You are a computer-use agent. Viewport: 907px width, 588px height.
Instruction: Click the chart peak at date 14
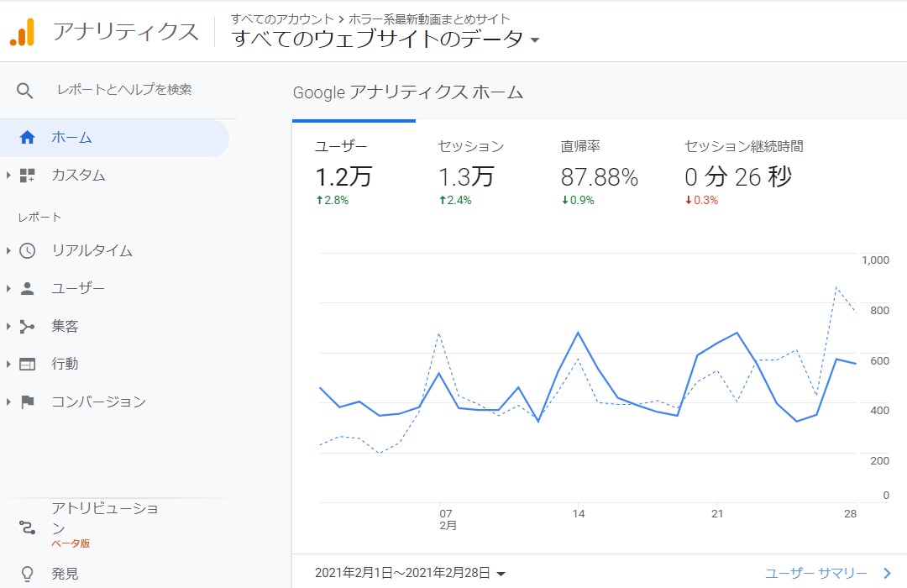(578, 333)
